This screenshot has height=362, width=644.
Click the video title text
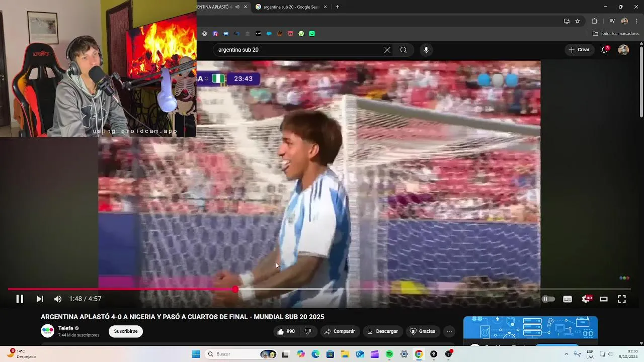point(183,317)
